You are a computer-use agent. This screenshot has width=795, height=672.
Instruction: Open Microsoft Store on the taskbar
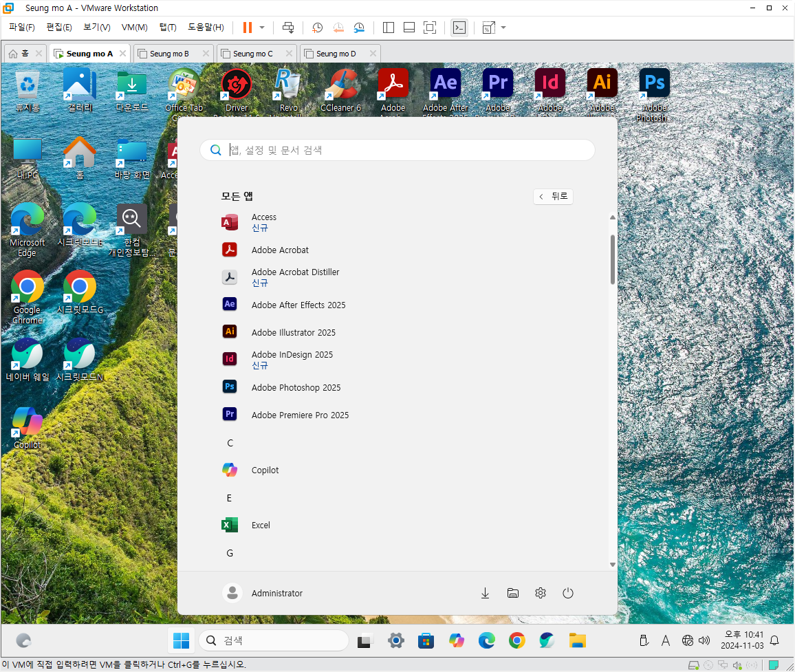pos(426,640)
